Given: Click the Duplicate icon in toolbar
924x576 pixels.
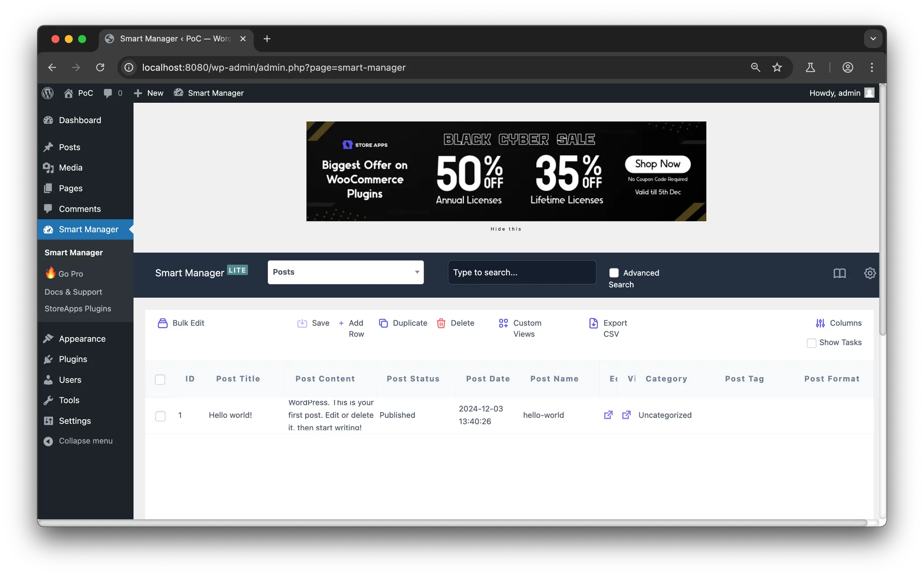Looking at the screenshot, I should tap(383, 323).
